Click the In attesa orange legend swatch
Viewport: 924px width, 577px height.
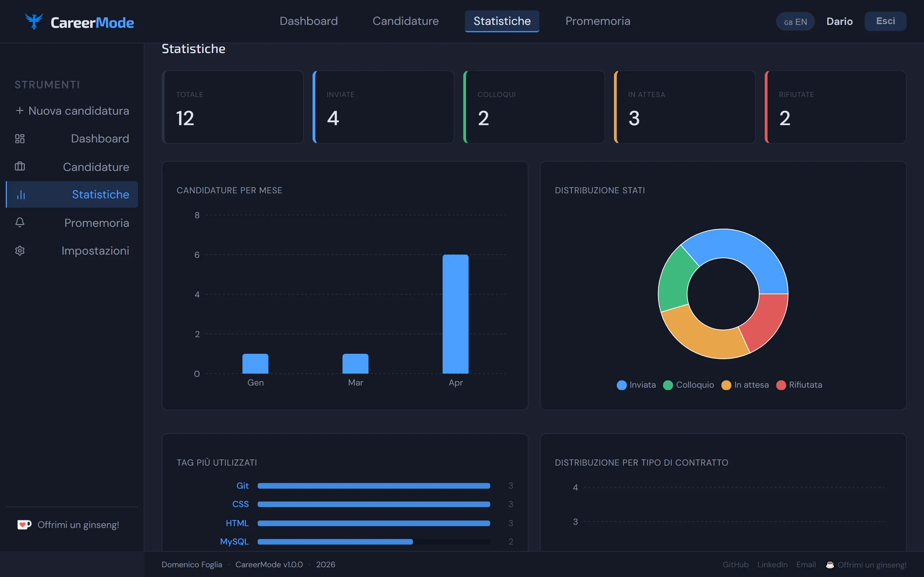tap(726, 385)
